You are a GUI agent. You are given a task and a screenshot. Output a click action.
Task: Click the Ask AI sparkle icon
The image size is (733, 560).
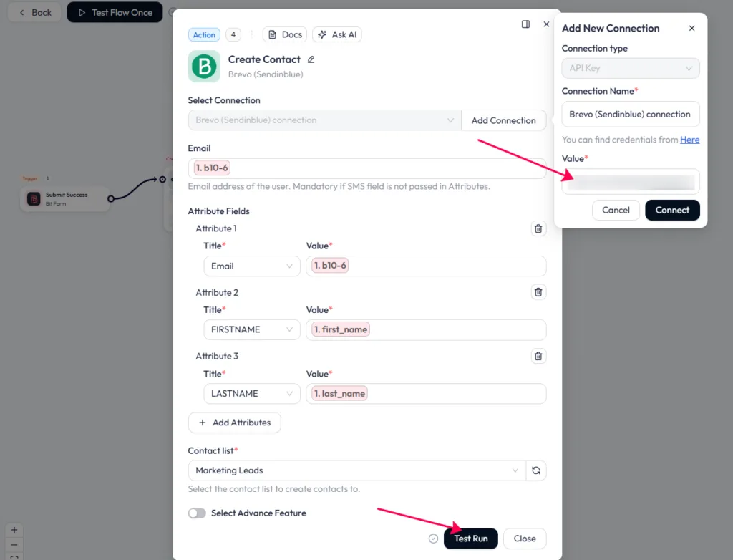point(322,34)
